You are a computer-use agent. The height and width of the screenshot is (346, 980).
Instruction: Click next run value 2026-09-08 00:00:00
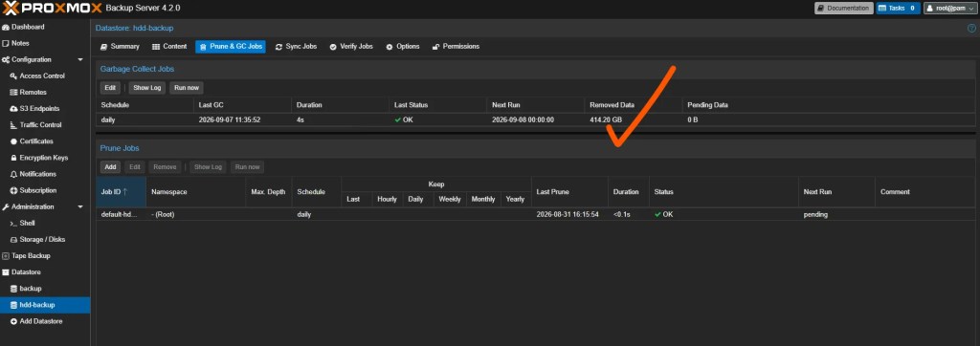coord(523,119)
